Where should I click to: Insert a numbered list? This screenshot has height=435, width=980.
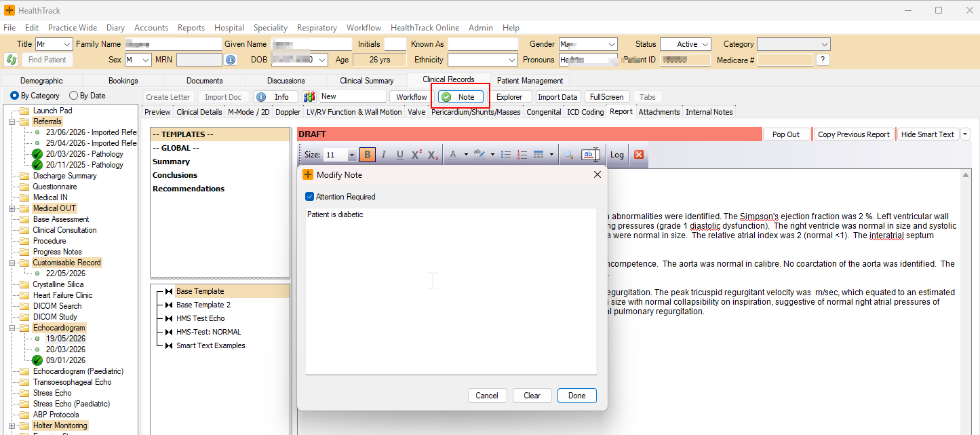(522, 155)
